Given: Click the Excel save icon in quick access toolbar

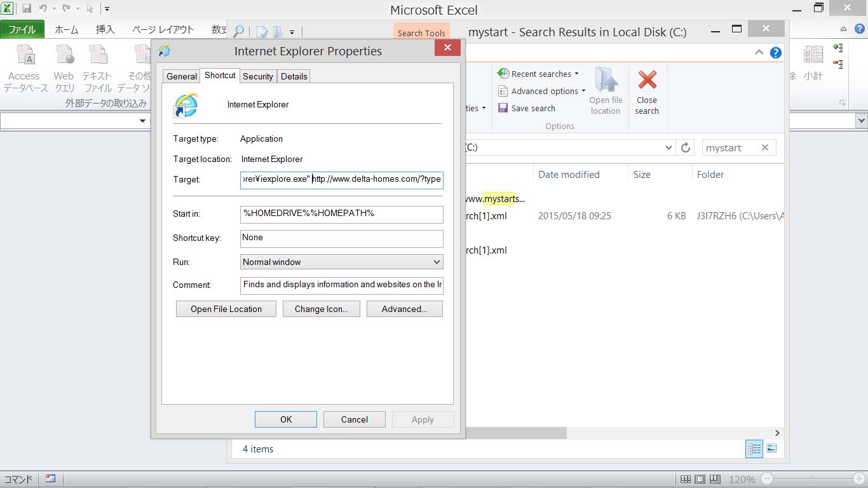Looking at the screenshot, I should pyautogui.click(x=27, y=9).
